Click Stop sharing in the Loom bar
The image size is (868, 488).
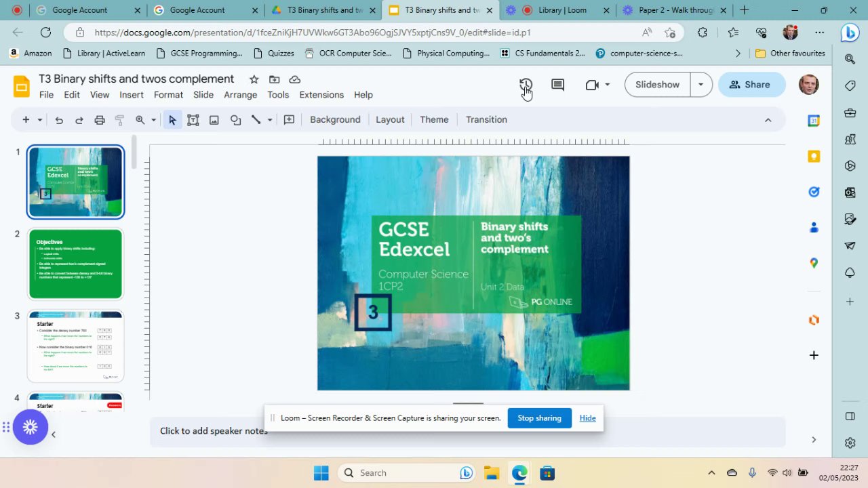point(539,418)
